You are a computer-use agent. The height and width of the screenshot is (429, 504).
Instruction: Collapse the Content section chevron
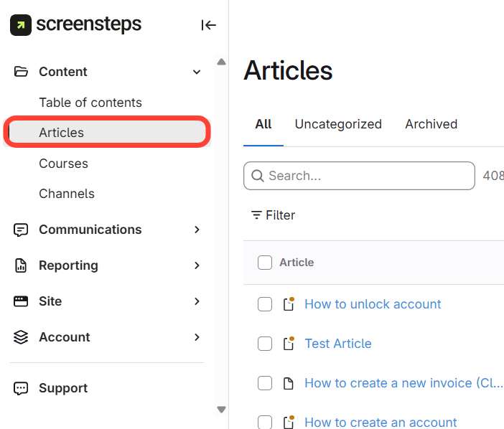[197, 72]
